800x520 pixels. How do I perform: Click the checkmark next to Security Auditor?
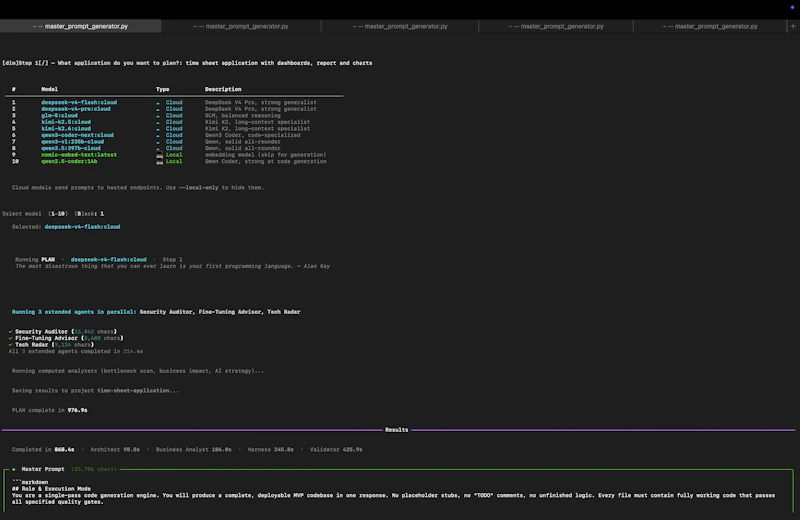[x=10, y=332]
